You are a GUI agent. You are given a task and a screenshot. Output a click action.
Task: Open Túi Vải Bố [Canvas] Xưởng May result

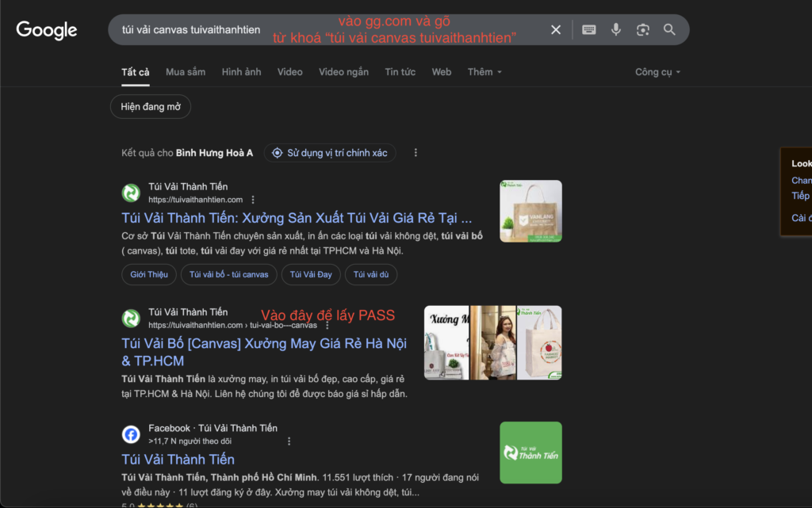tap(264, 352)
